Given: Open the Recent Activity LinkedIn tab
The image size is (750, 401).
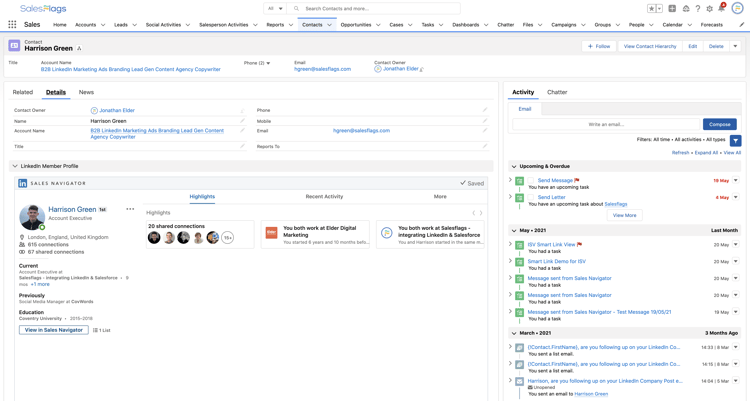Looking at the screenshot, I should [x=324, y=197].
